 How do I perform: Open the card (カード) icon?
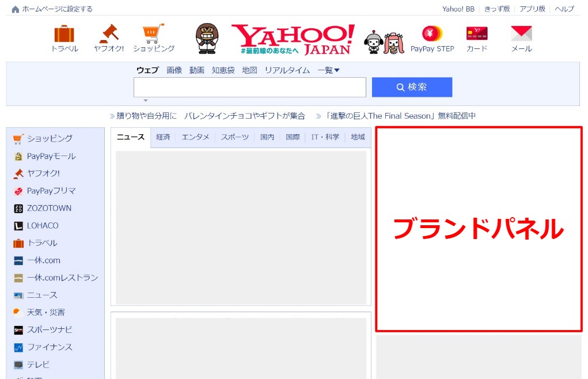477,34
